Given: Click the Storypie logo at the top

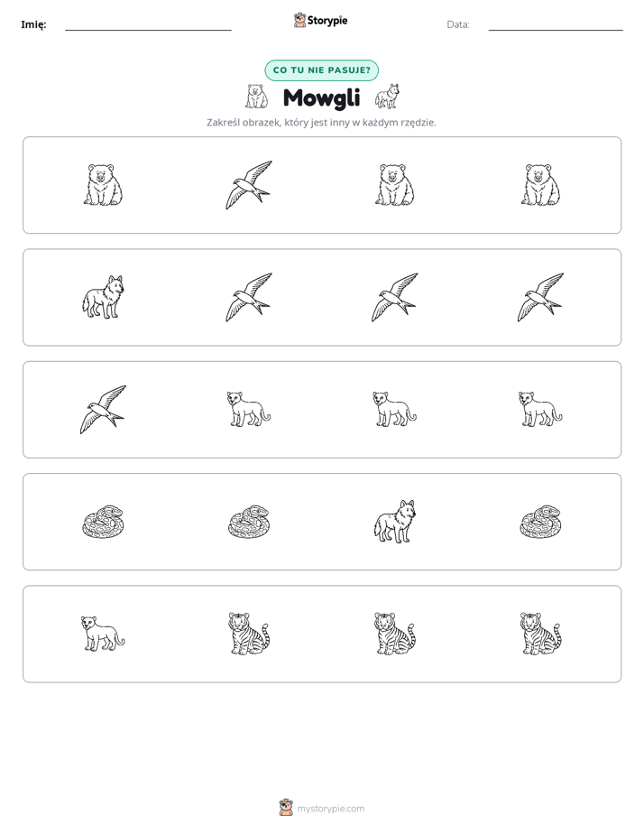Looking at the screenshot, I should coord(320,20).
